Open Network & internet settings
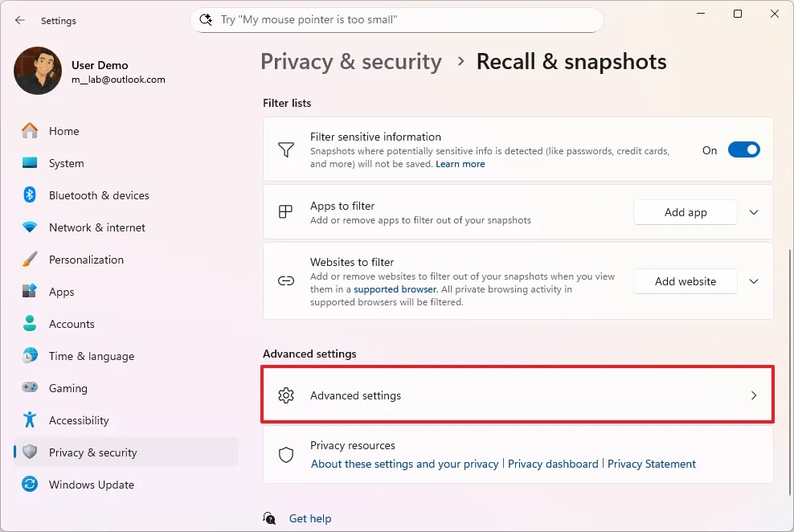The height and width of the screenshot is (532, 794). 96,227
